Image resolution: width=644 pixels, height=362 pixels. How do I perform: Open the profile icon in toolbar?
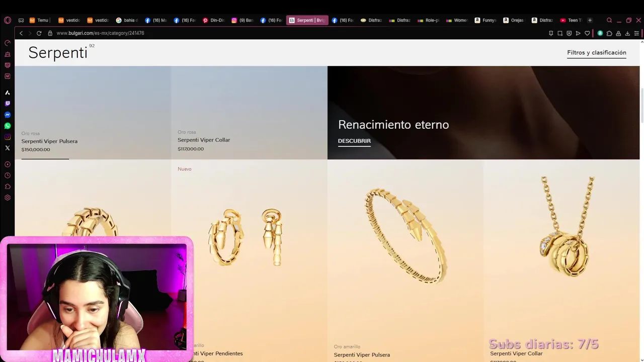pos(618,33)
